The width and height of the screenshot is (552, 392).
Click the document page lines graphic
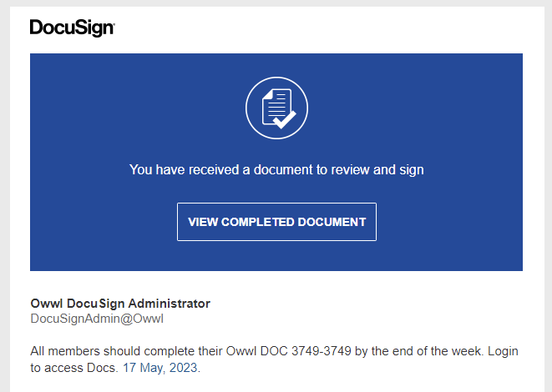pos(276,106)
